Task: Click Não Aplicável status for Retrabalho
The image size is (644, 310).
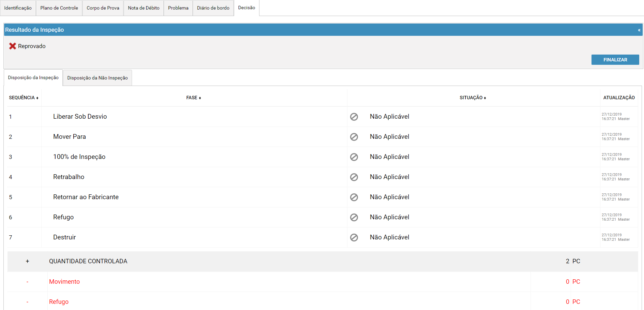Action: (x=389, y=177)
